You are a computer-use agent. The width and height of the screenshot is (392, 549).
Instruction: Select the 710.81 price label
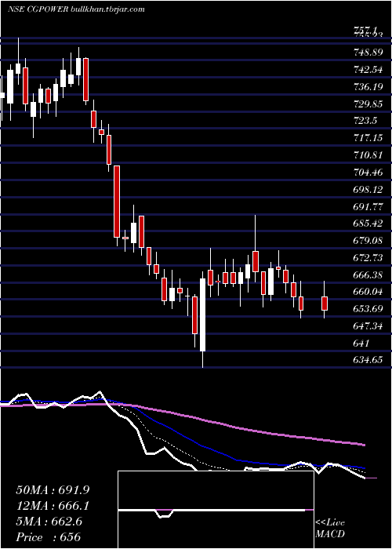369,155
